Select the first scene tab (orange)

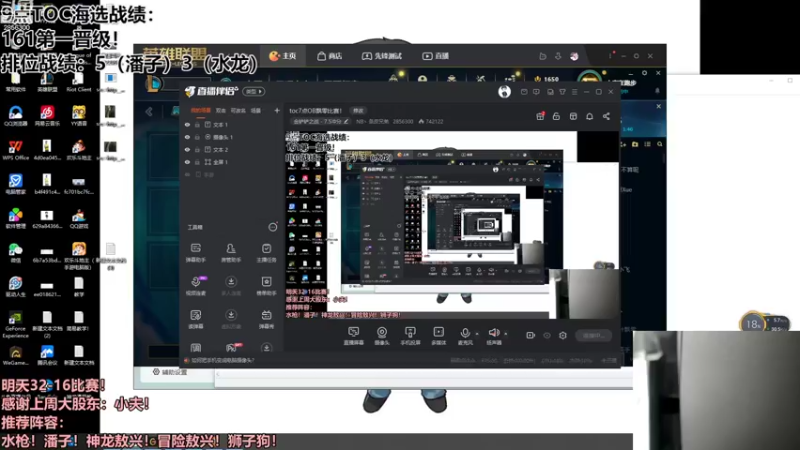(201, 110)
